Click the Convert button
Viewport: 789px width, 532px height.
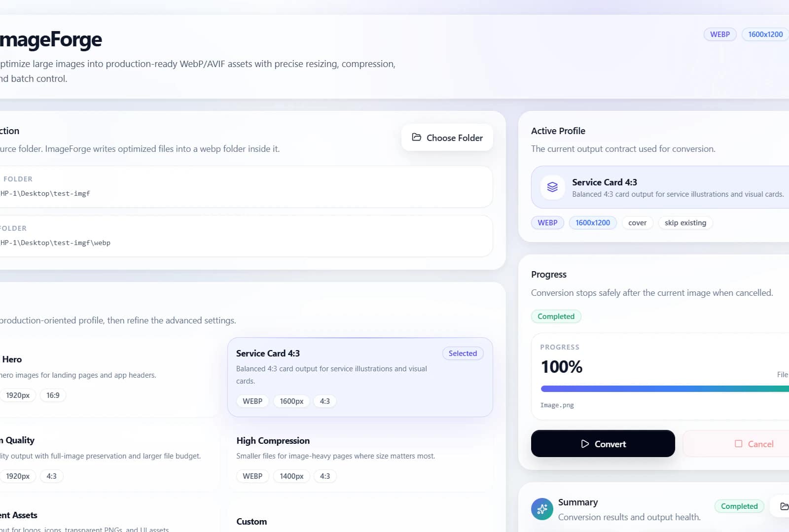[x=603, y=444]
